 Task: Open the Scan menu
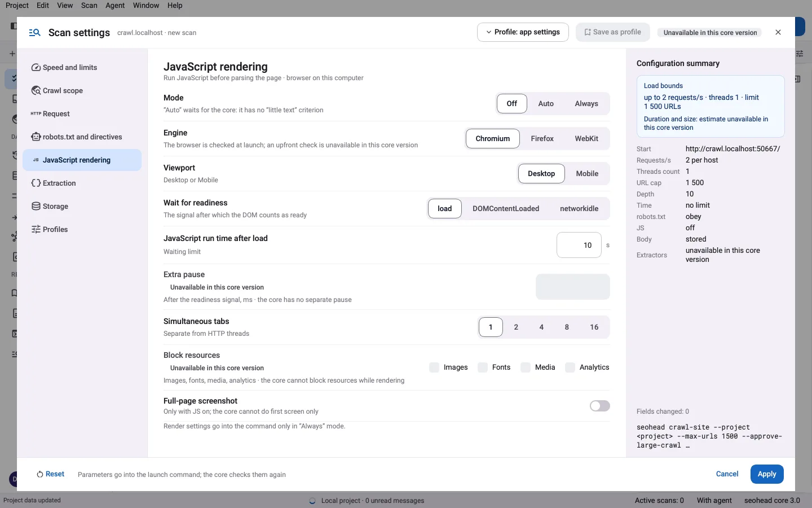[x=89, y=6]
